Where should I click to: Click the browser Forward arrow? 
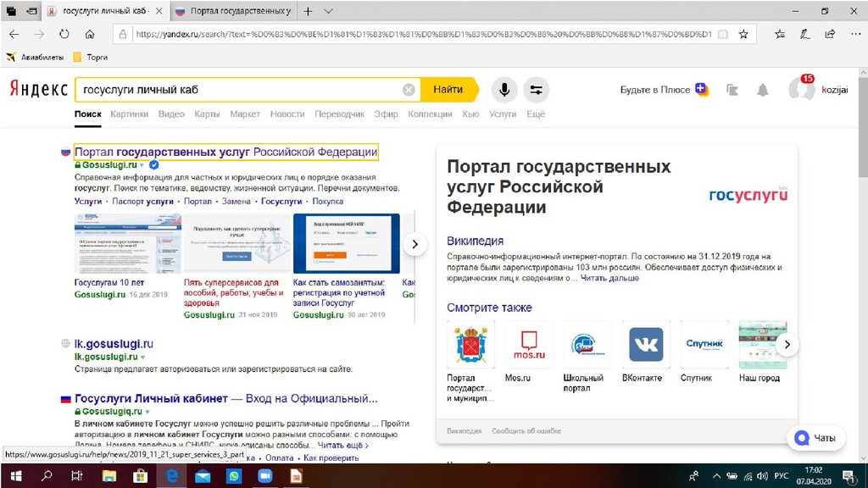[x=39, y=34]
